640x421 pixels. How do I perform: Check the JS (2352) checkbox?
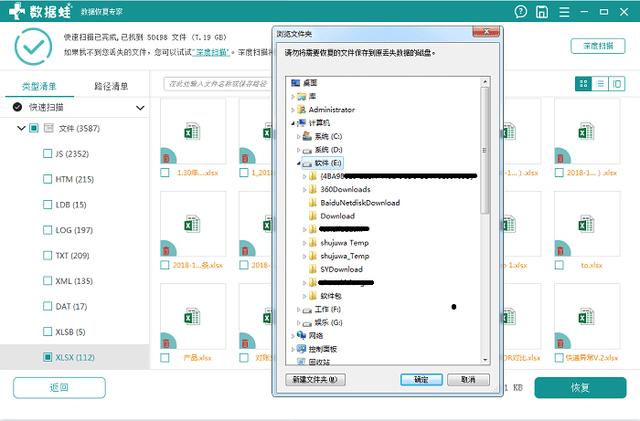coord(47,154)
